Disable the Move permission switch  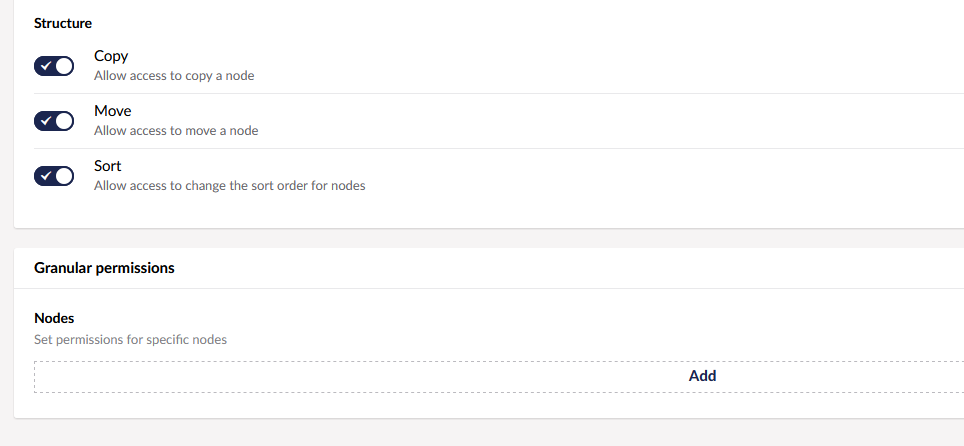pos(54,121)
